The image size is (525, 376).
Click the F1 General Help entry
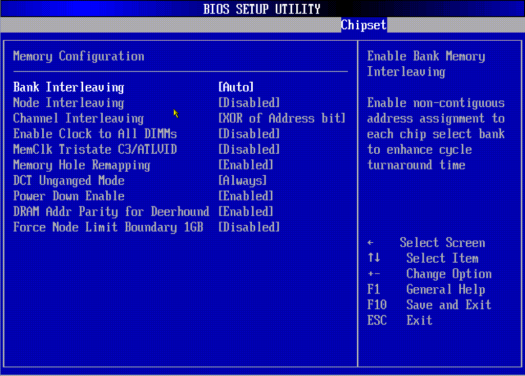(426, 290)
